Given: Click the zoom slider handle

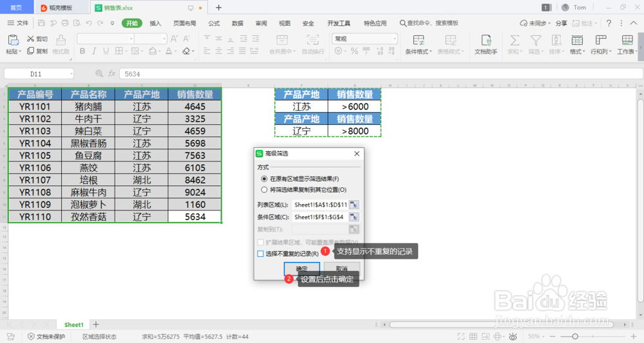Looking at the screenshot, I should point(575,337).
